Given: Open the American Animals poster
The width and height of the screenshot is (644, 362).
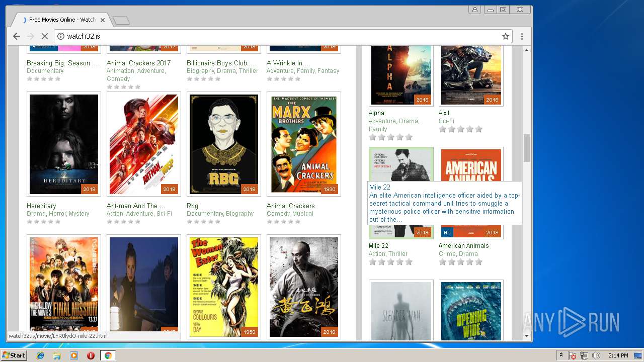Looking at the screenshot, I should click(x=471, y=164).
